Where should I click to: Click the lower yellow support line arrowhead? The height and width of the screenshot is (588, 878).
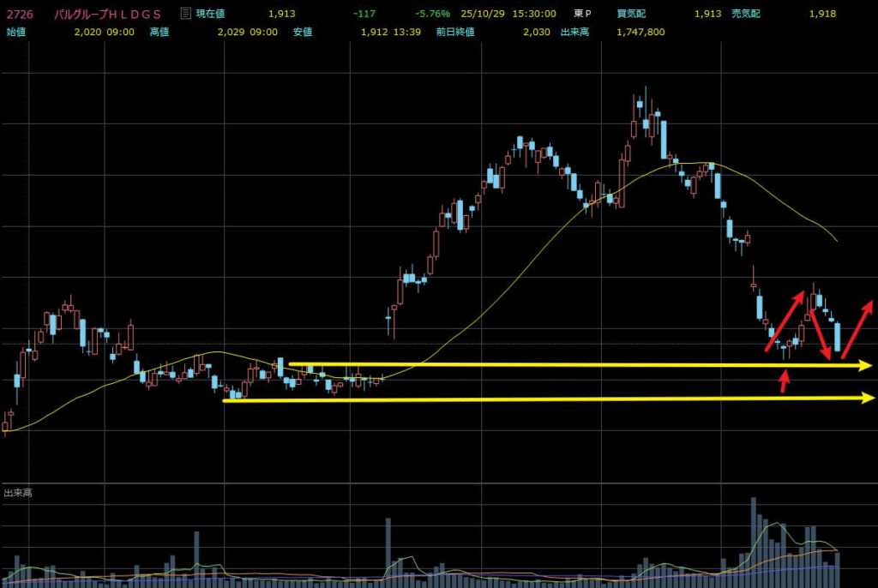[x=866, y=397]
